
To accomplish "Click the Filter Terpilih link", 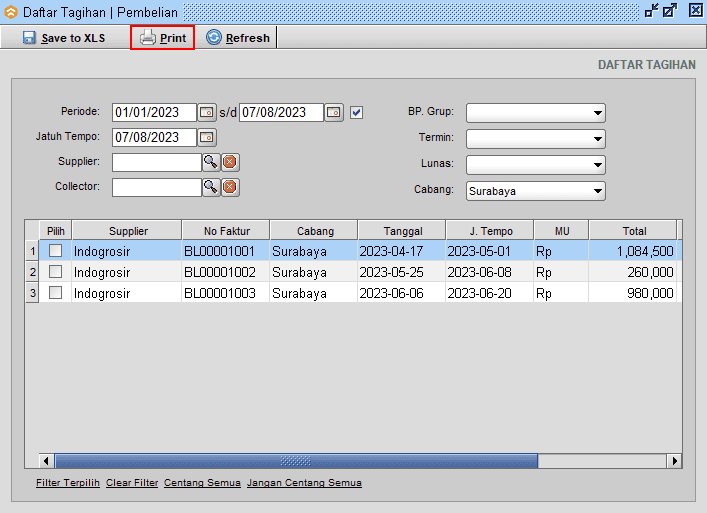I will (x=67, y=483).
